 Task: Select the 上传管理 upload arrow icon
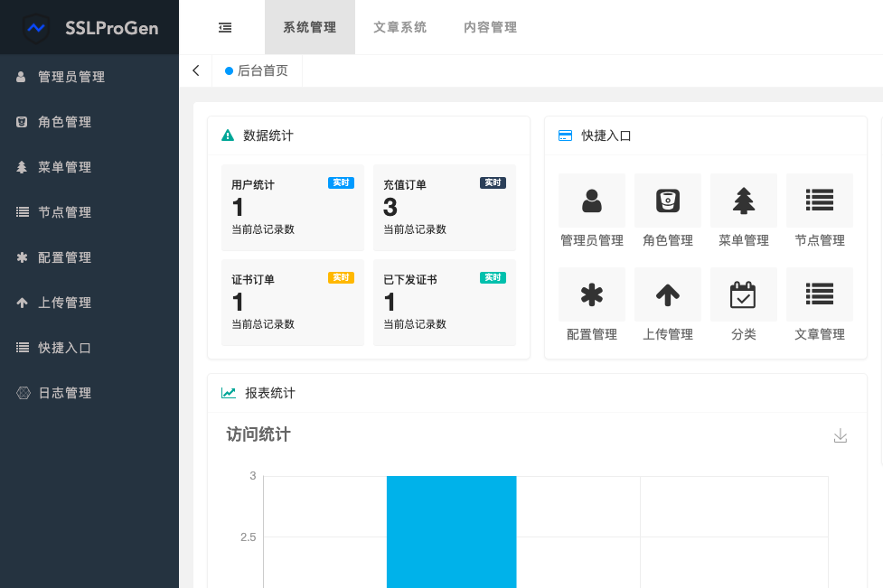[x=667, y=294]
